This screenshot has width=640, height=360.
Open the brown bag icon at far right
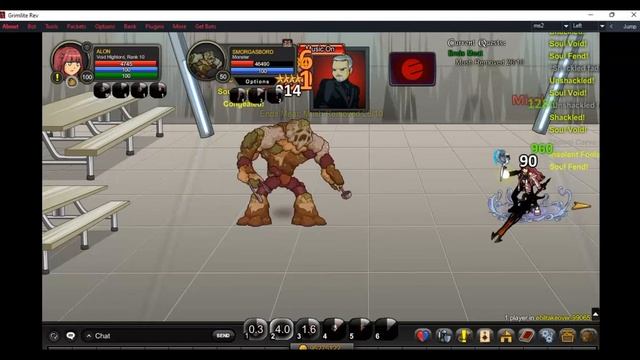click(589, 336)
